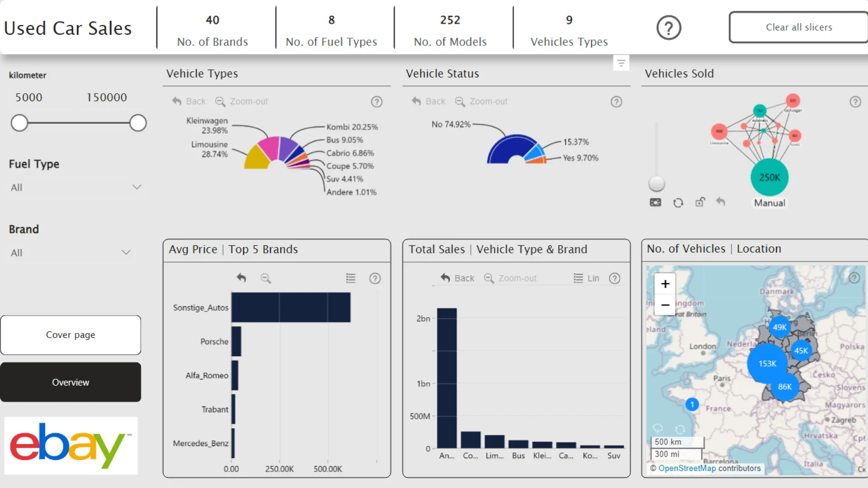
Task: Click Zoom-out in Vehicle Status chart
Action: [x=481, y=101]
